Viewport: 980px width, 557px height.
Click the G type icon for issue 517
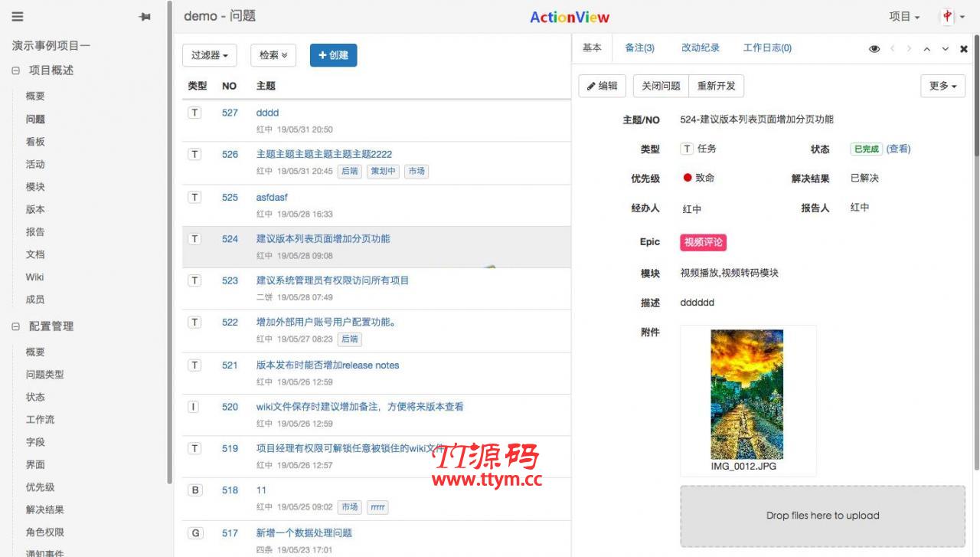195,532
